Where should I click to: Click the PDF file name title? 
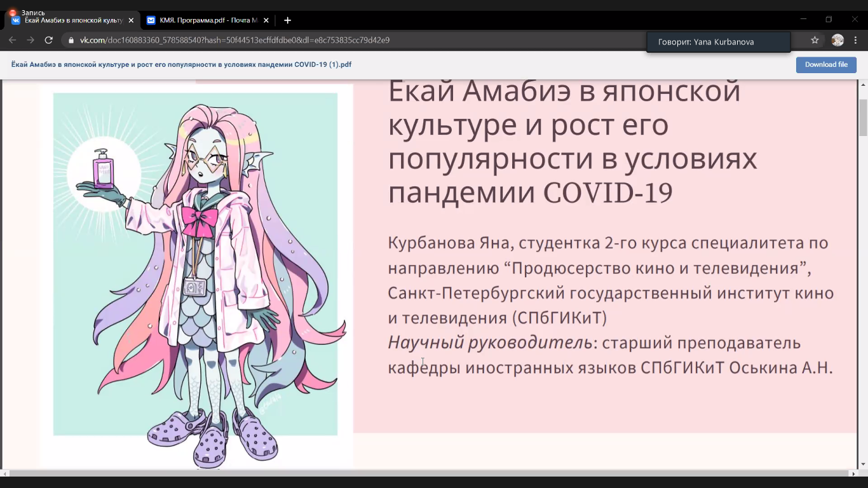[x=181, y=65]
